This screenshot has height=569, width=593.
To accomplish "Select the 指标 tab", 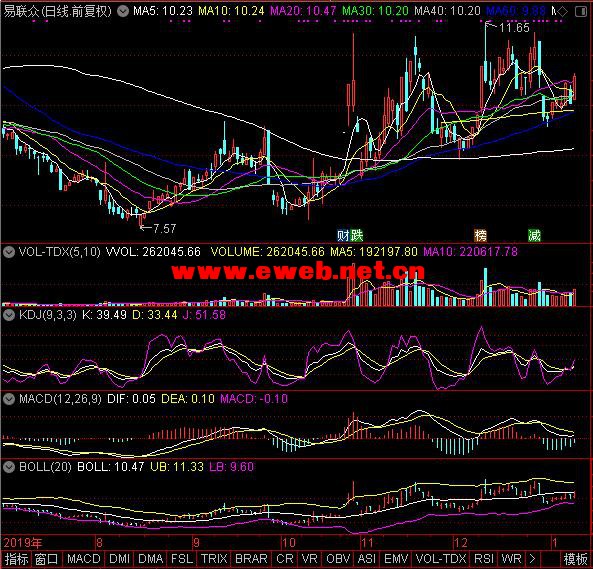I will click(16, 559).
